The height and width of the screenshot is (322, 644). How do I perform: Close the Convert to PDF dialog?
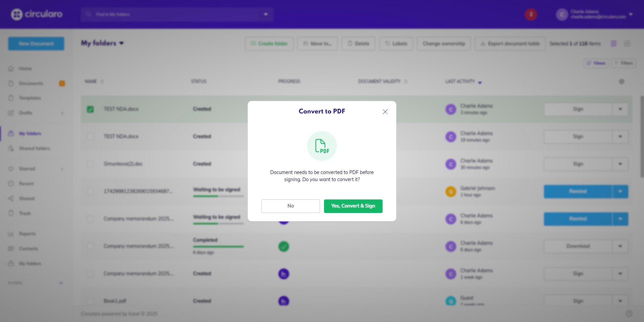pos(385,112)
